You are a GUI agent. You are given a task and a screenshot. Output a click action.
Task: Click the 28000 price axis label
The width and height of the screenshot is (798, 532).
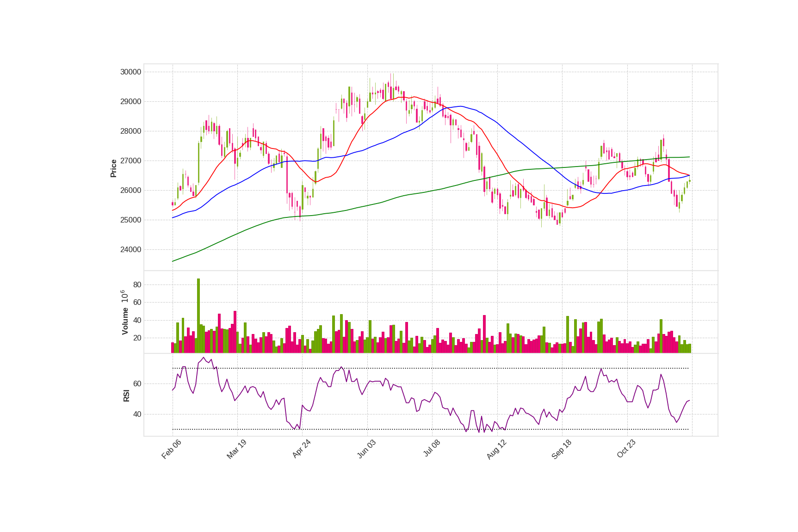point(130,131)
